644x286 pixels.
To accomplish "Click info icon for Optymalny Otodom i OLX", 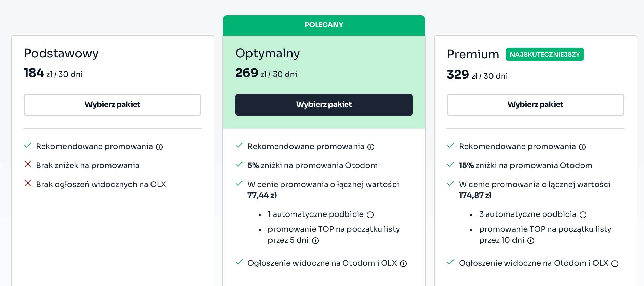I will click(x=403, y=264).
